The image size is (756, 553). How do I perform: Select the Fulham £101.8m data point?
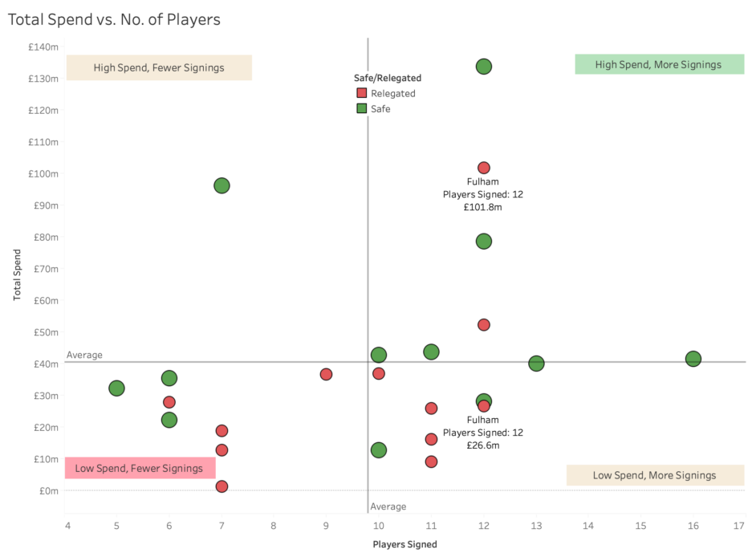tap(484, 168)
